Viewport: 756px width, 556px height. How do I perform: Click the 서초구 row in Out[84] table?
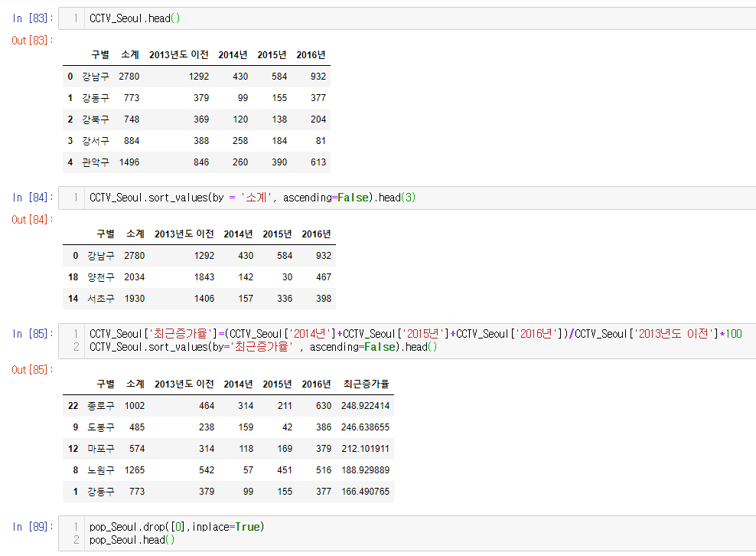[101, 298]
